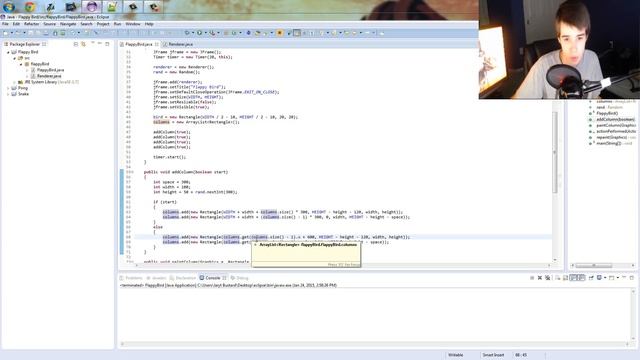640x360 pixels.
Task: Open the Display Selected Console dropdown
Action: [x=605, y=278]
